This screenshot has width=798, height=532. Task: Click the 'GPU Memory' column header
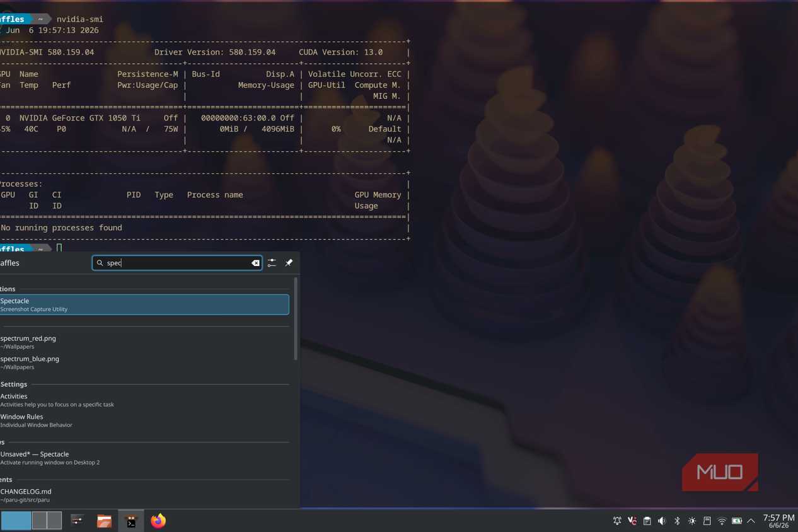click(378, 195)
